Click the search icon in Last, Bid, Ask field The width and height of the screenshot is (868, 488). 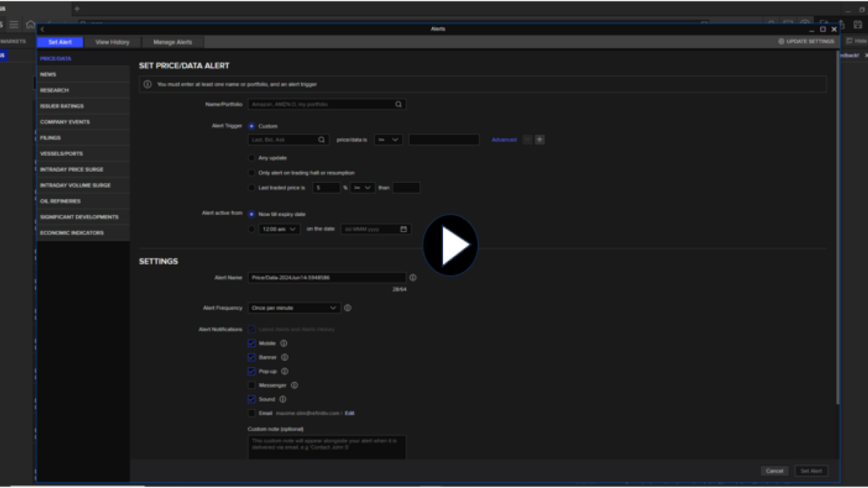click(x=321, y=140)
